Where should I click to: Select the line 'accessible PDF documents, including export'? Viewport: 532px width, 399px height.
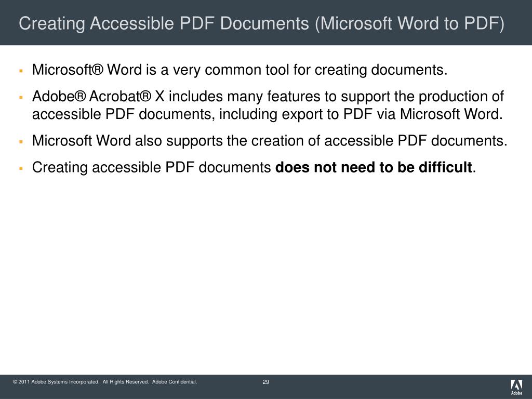pyautogui.click(x=268, y=114)
